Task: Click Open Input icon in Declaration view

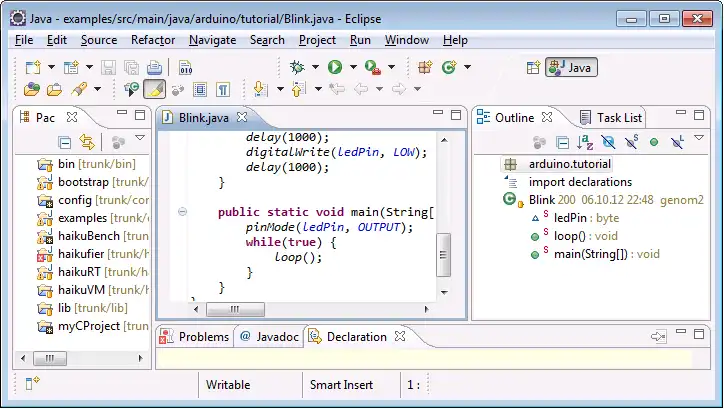Action: [x=659, y=337]
